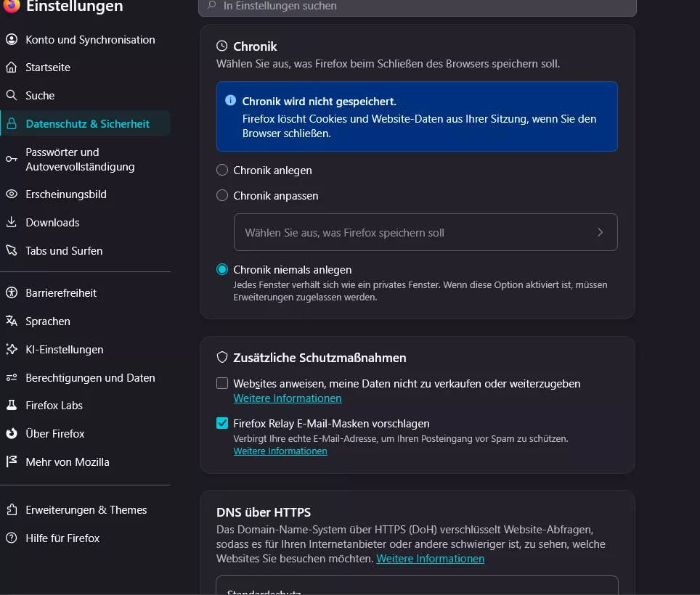The image size is (700, 595).
Task: Click the Passwörter key icon
Action: click(x=12, y=159)
